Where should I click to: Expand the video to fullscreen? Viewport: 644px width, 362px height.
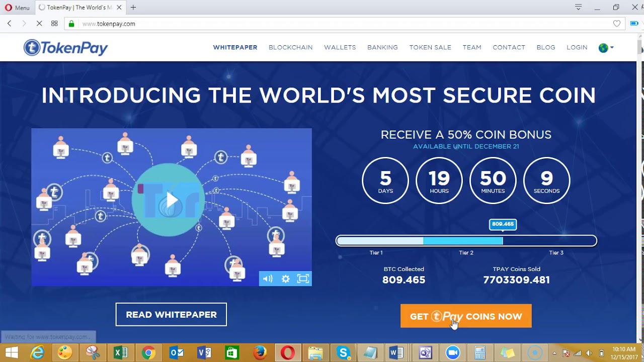[303, 279]
